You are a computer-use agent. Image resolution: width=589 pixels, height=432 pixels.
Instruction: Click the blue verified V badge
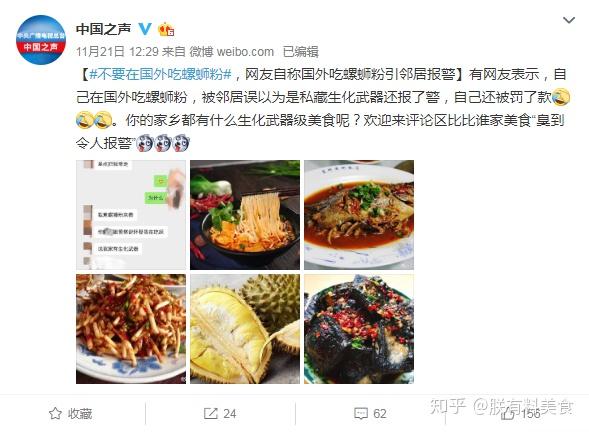click(x=145, y=29)
